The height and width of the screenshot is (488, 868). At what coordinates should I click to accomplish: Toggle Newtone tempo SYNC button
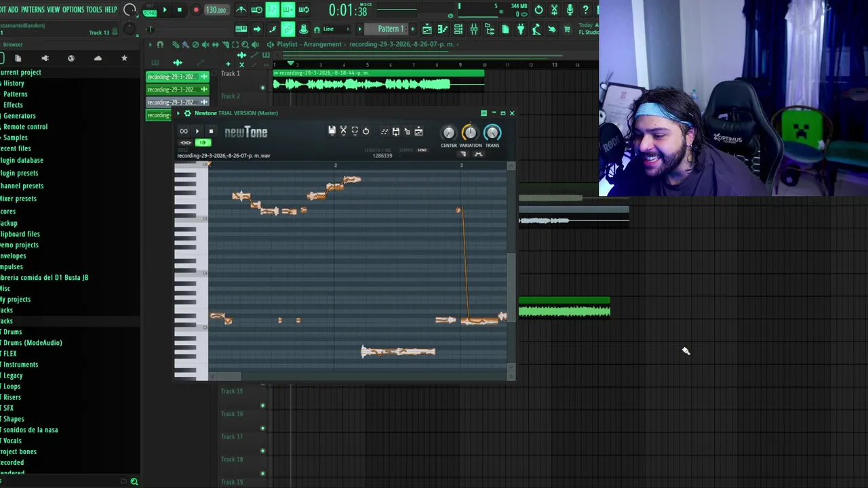click(x=422, y=150)
